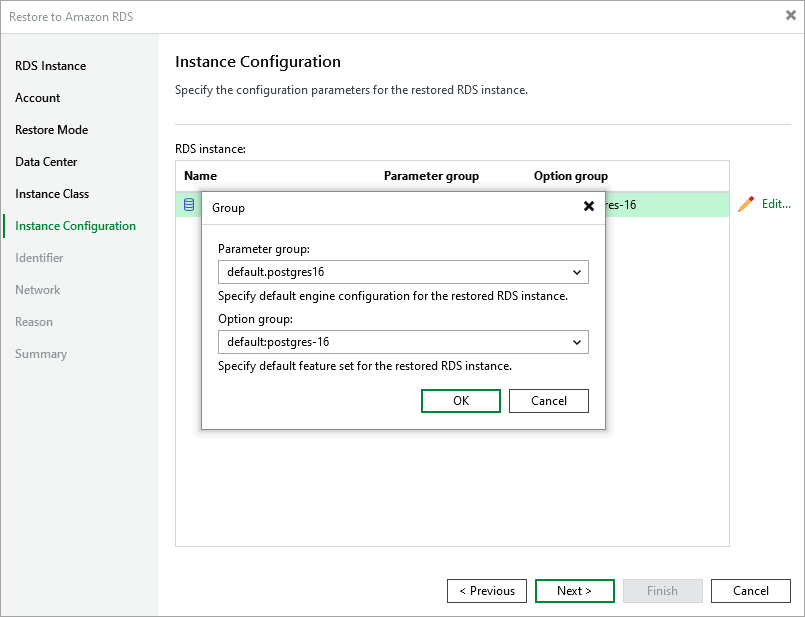Screen dimensions: 805x617
Task: Click the Name column header
Action: [201, 176]
